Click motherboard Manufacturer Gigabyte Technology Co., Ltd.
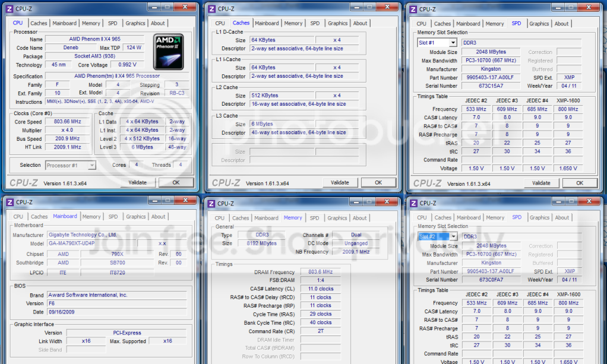Viewport: 607px width, 364px height. click(116, 235)
